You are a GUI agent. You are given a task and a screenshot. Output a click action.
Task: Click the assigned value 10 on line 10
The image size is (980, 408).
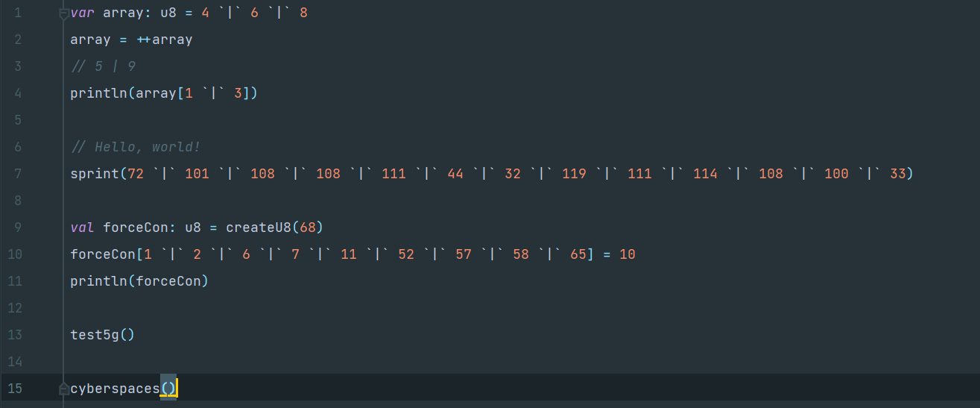click(627, 254)
